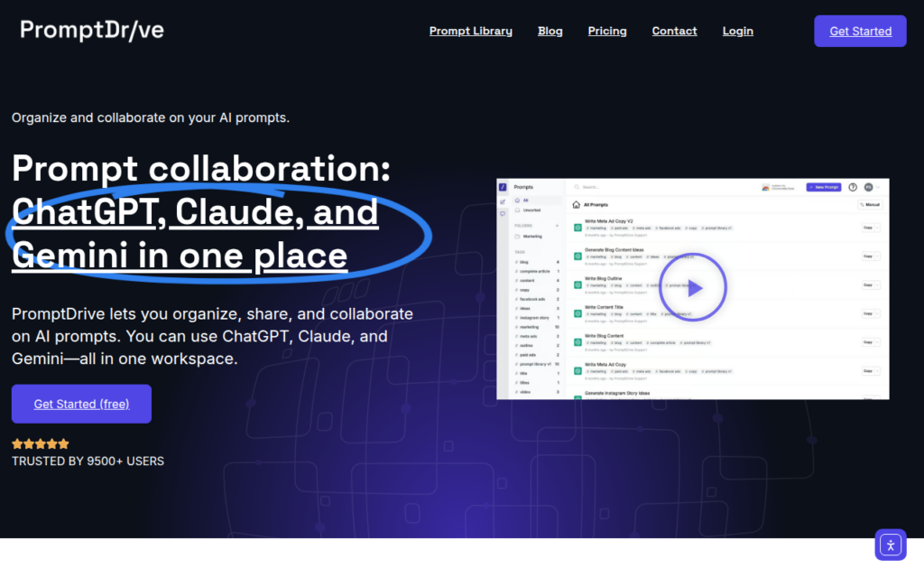Click the Get Started (free) button
Screen dimensions: 924x578
click(81, 404)
